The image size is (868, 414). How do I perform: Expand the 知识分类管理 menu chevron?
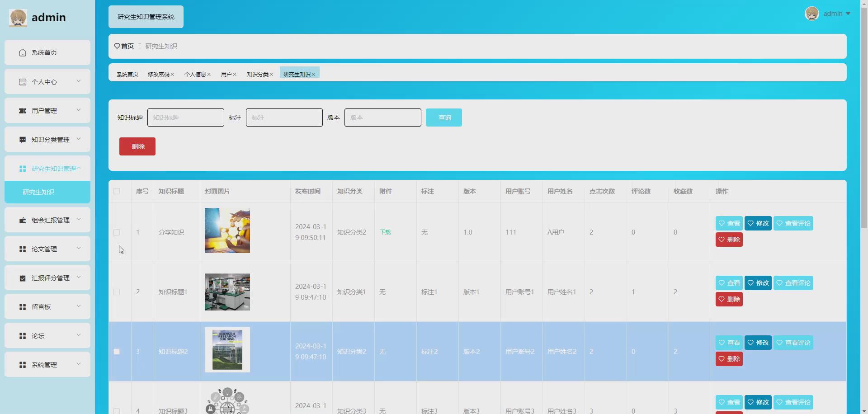[79, 139]
